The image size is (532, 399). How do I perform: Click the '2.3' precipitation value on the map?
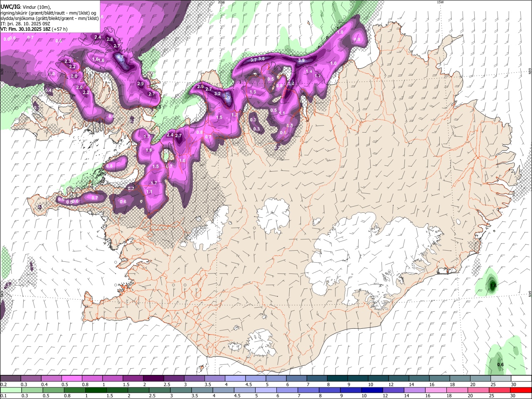click(68, 61)
